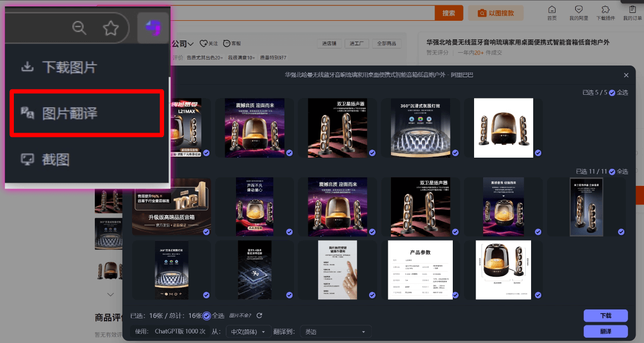Expand the company name chevron

click(191, 44)
